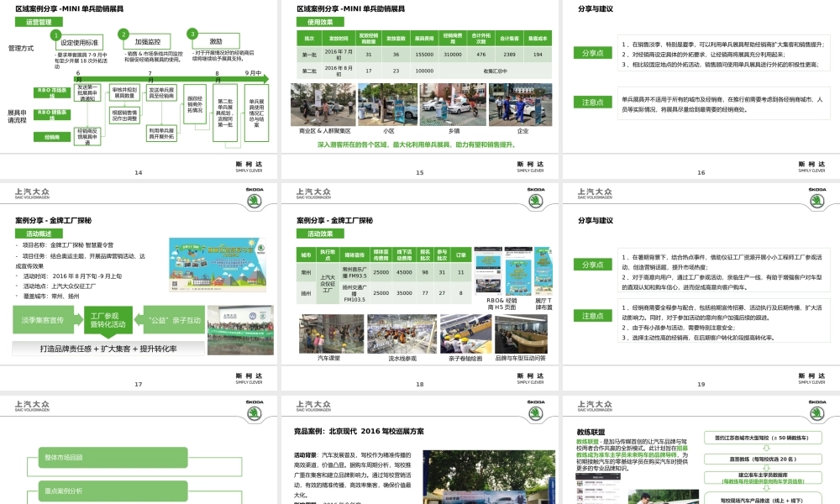Click the 工厂参观暨转化活动 block
Screen dimensions: 840x504
pyautogui.click(x=108, y=322)
